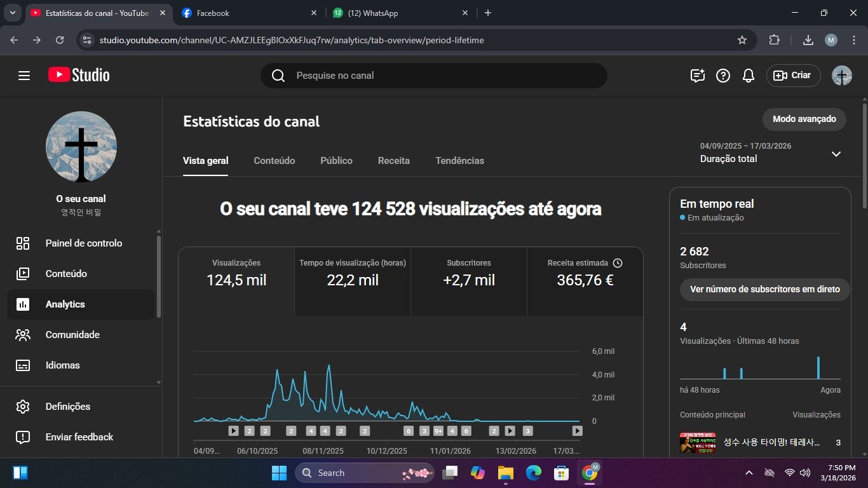Switch to the Conteúdo analytics tab
The image size is (868, 488).
click(274, 161)
